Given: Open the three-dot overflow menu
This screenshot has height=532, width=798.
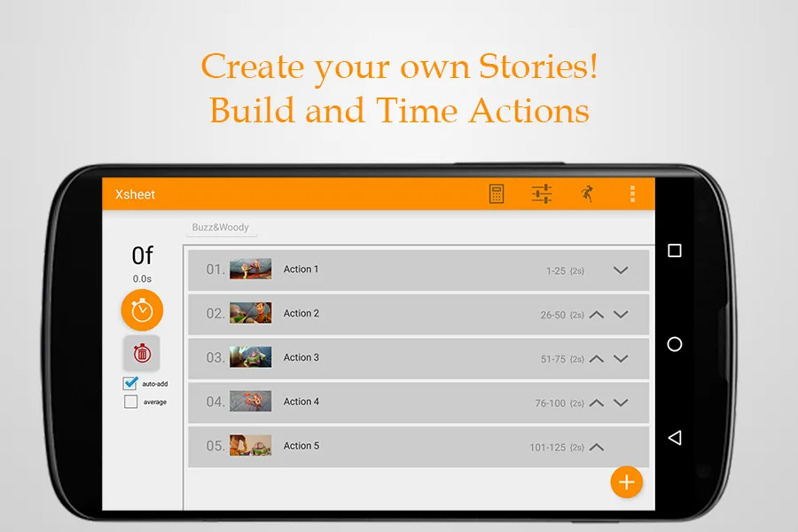Looking at the screenshot, I should [x=632, y=194].
